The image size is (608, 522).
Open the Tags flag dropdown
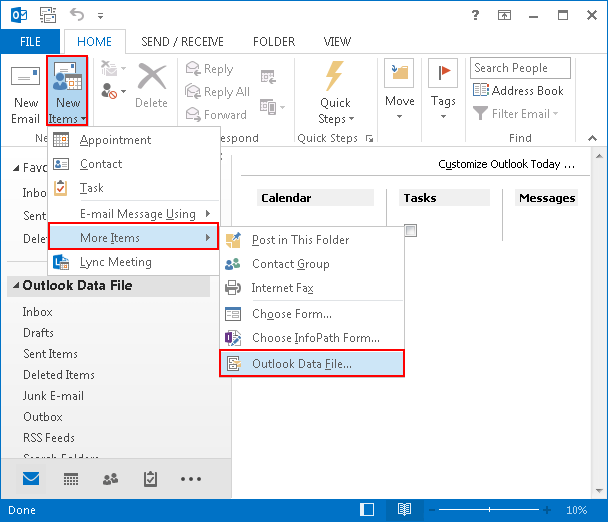pos(443,90)
